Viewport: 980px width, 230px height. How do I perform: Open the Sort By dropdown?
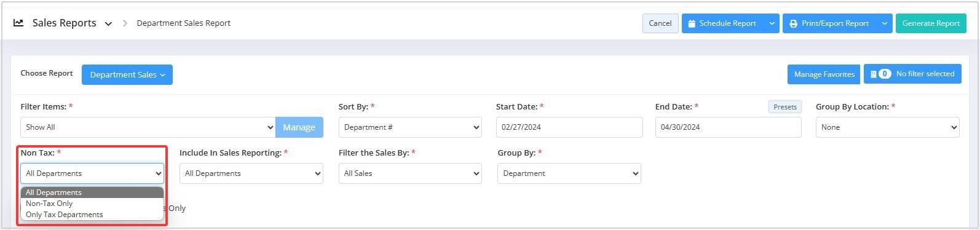click(410, 127)
